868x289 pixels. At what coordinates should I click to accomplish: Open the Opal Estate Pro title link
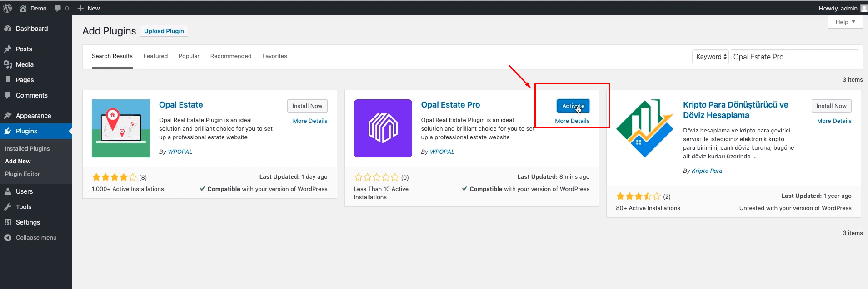(x=450, y=105)
